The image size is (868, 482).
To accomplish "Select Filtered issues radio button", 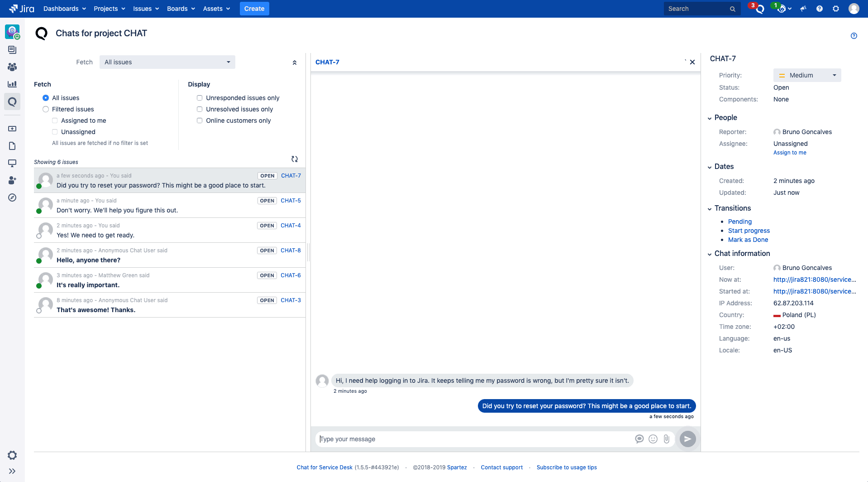I will (46, 109).
